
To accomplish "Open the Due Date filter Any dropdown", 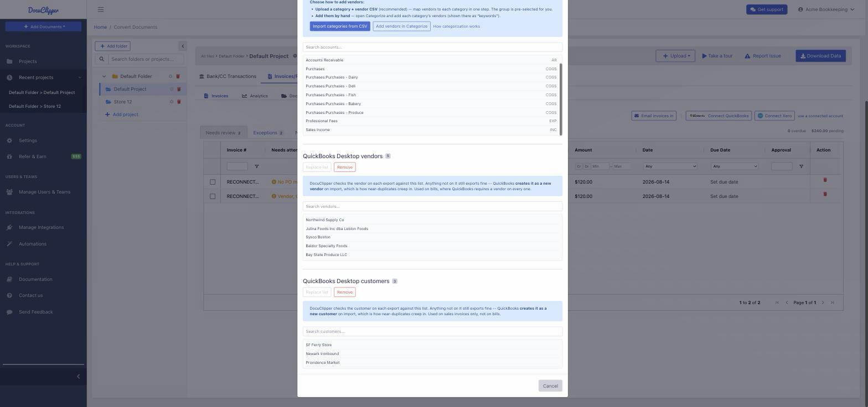I will point(735,166).
